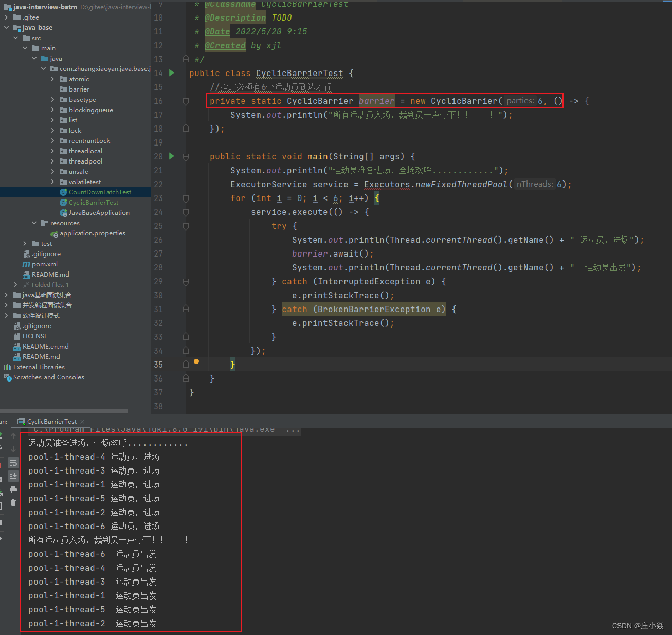Image resolution: width=672 pixels, height=635 pixels.
Task: Select the unsafe package folder
Action: click(74, 172)
